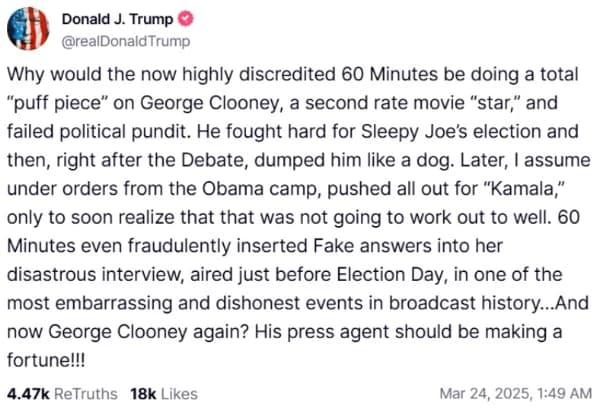604x415 pixels.
Task: Click the quoted name "Kamala" in post
Action: [x=523, y=189]
